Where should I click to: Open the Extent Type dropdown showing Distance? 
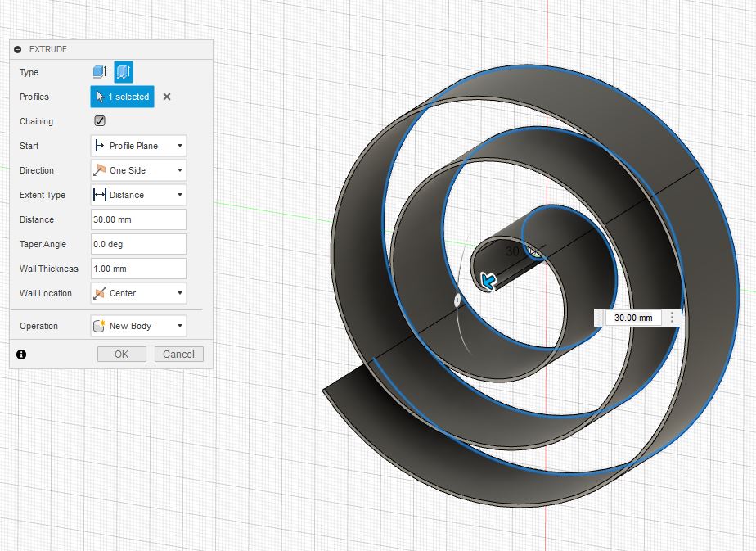[138, 195]
